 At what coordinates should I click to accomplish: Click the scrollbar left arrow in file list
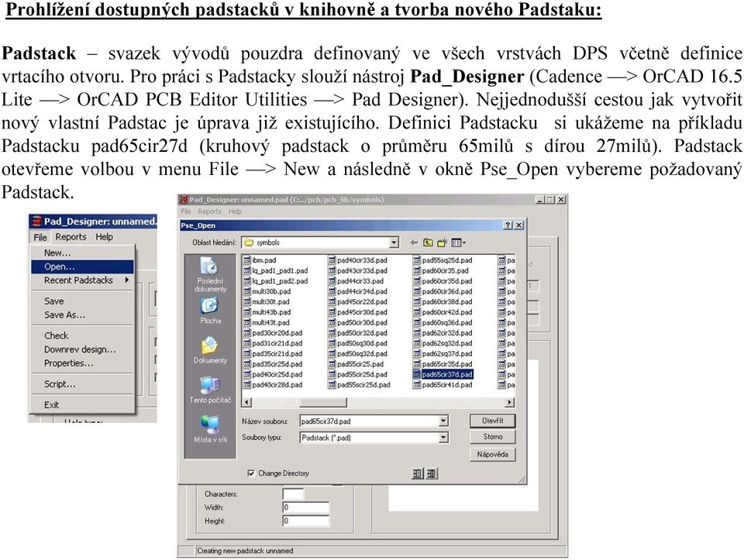(x=246, y=402)
